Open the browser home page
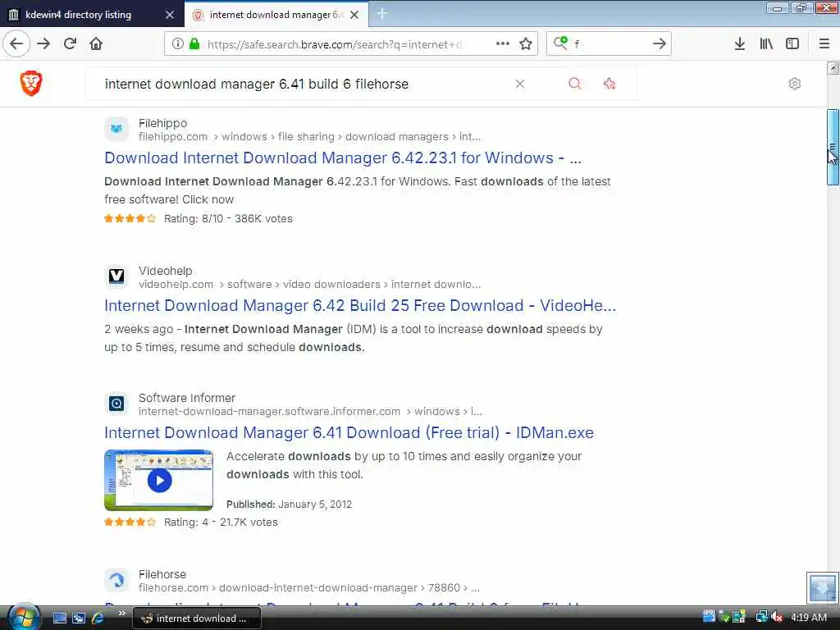This screenshot has height=630, width=840. (96, 44)
